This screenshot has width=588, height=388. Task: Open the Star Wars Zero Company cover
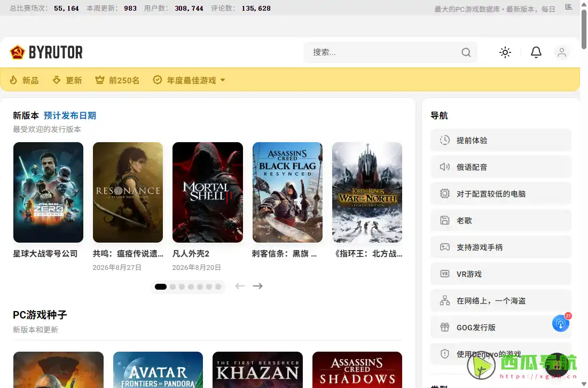49,192
